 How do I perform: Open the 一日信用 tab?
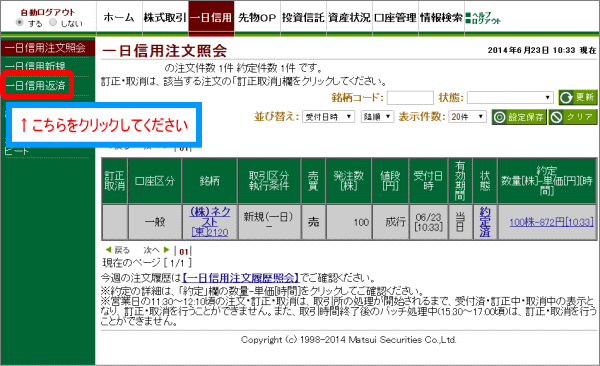tap(211, 18)
